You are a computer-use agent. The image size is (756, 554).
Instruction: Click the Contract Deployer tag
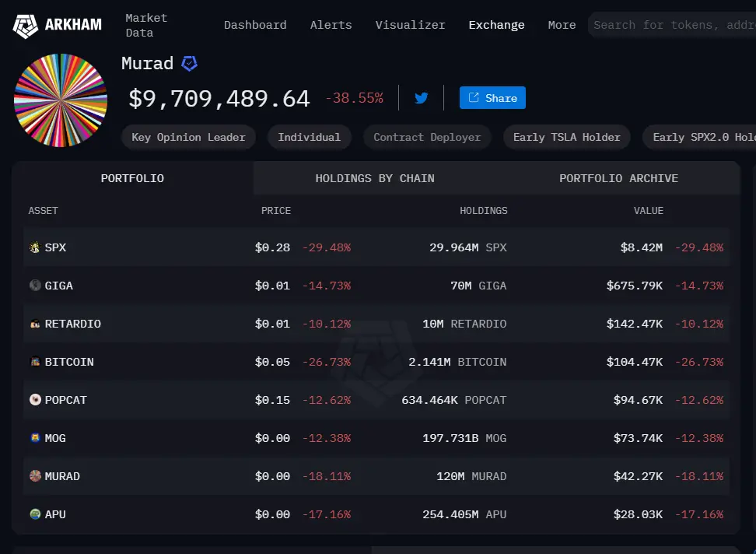coord(427,138)
